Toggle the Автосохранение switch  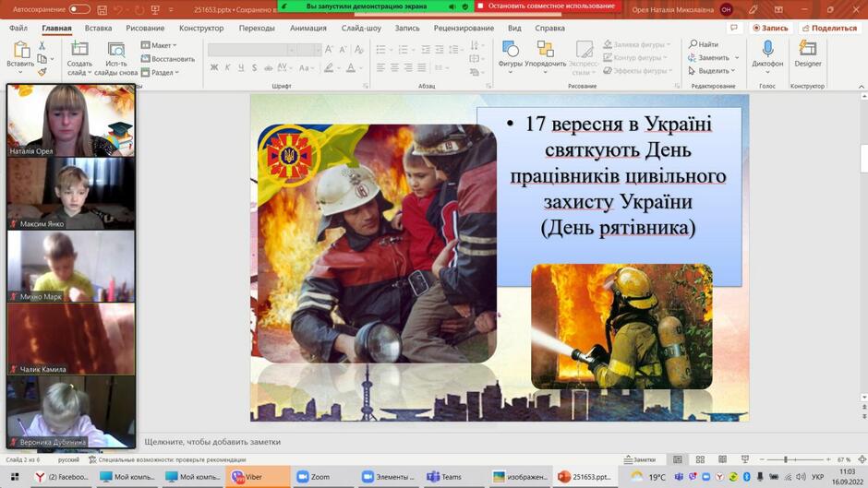click(x=79, y=9)
